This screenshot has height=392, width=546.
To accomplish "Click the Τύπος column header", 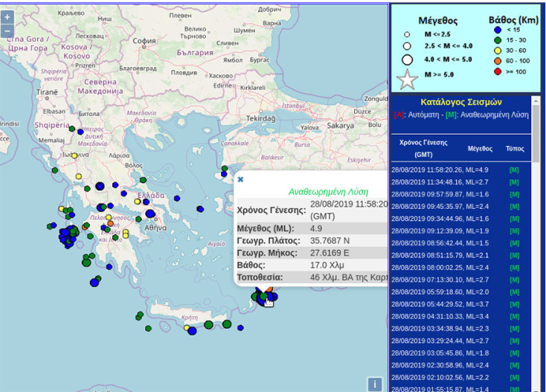I will click(514, 149).
